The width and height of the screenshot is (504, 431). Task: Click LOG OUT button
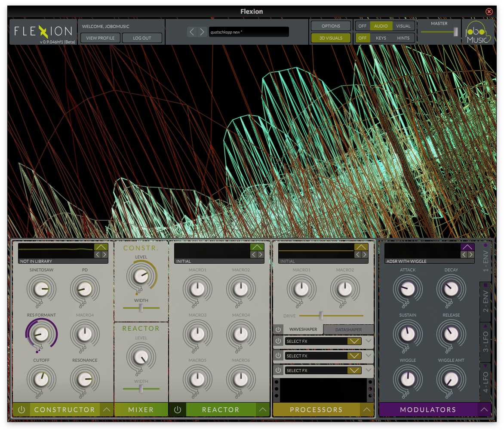(x=142, y=38)
